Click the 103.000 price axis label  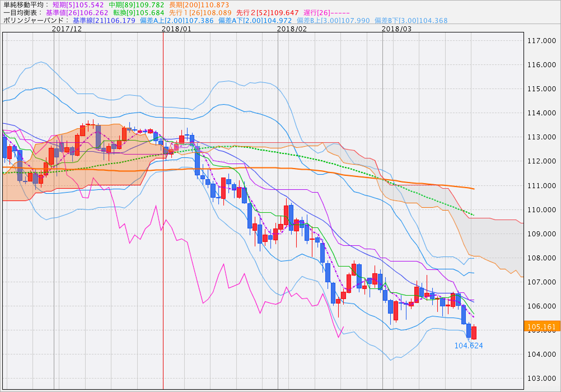pos(542,379)
